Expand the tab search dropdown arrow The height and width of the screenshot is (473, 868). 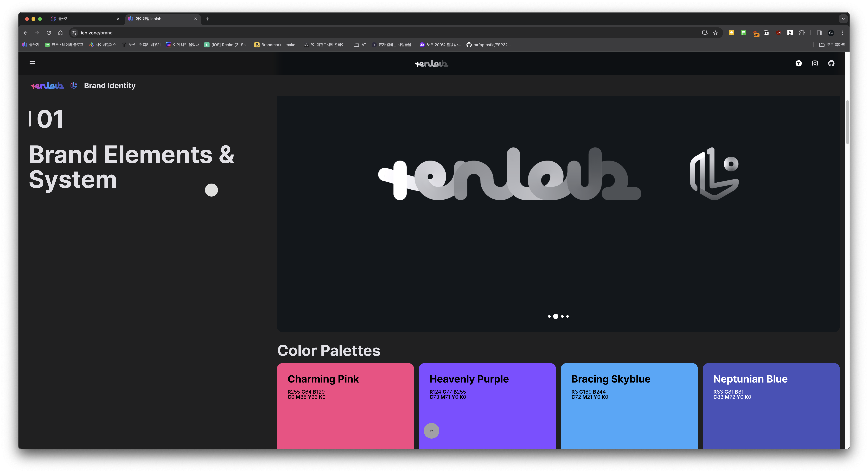click(843, 19)
